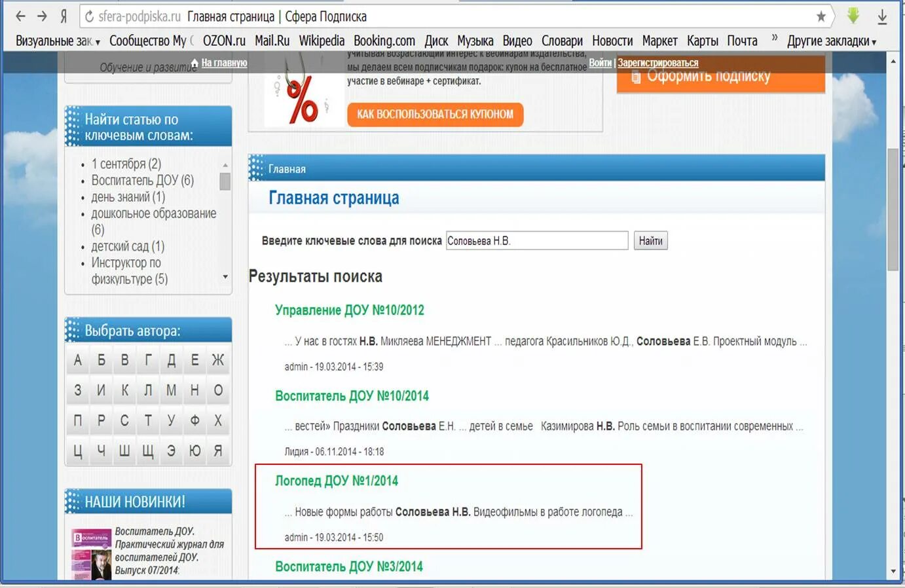Screen dimensions: 905x588
Task: Choose author letter Щ
Action: click(148, 451)
